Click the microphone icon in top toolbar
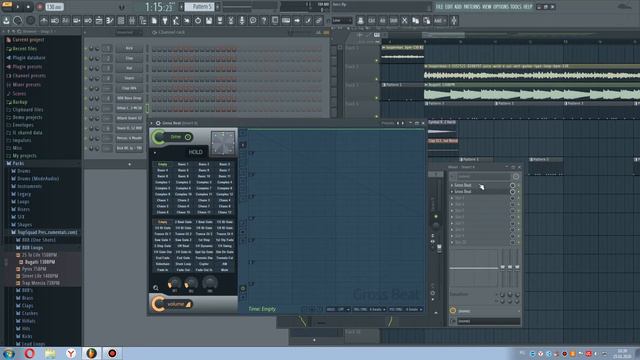Screen dimensions: 640x360 point(242,20)
